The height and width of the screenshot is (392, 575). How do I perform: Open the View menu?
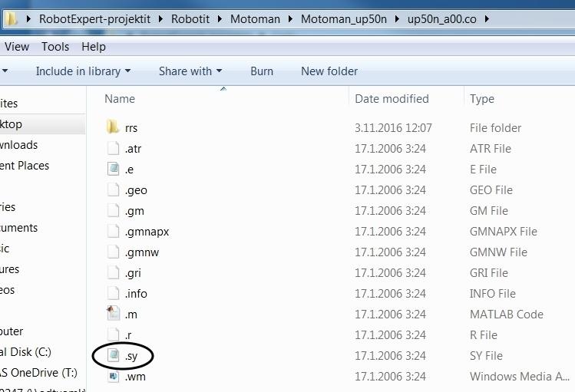pyautogui.click(x=17, y=47)
